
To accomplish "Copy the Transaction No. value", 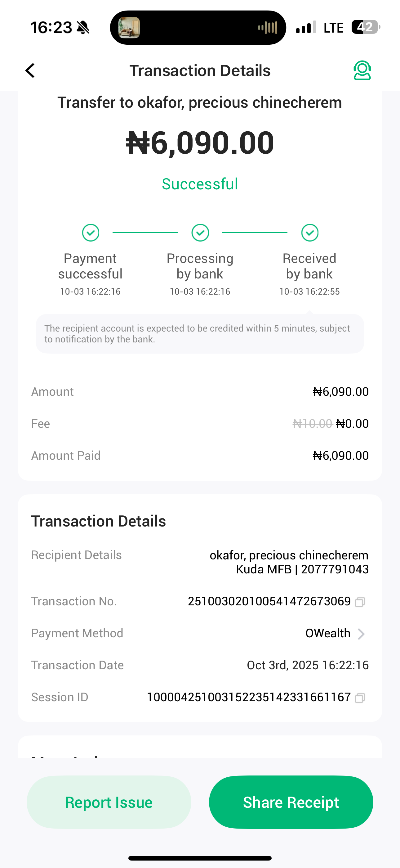I will tap(360, 602).
